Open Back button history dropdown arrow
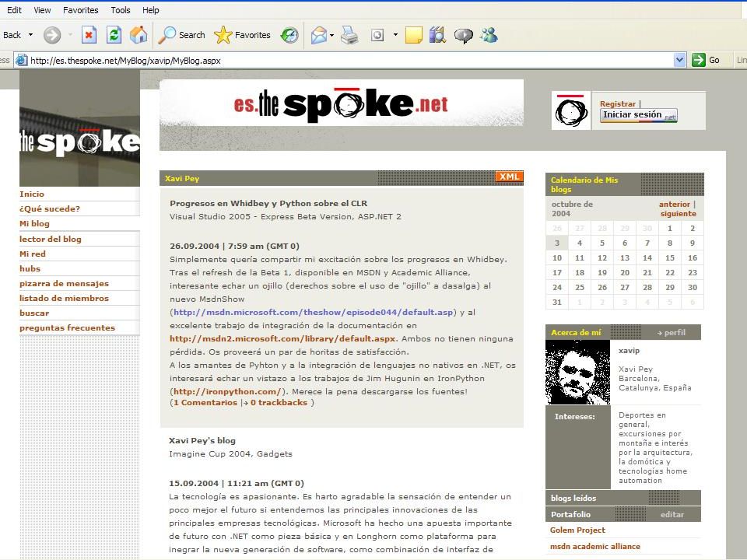 tap(31, 35)
